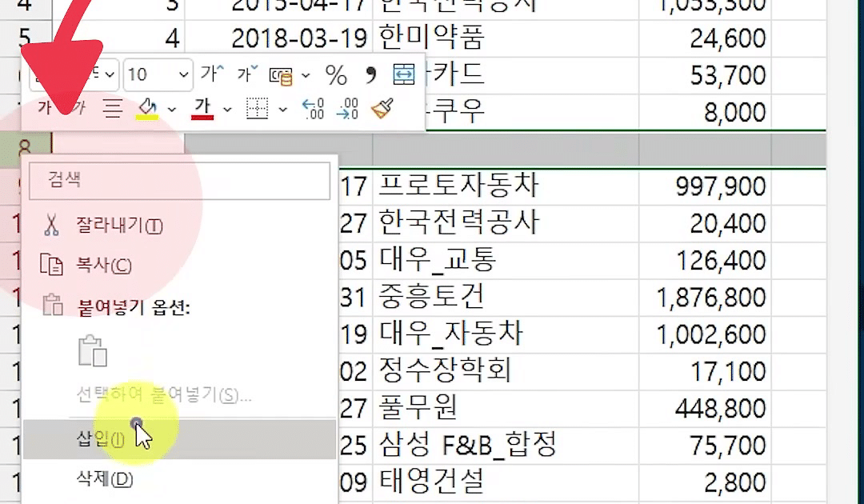Select the 8,000 amount cell
The width and height of the screenshot is (864, 504).
click(x=705, y=112)
